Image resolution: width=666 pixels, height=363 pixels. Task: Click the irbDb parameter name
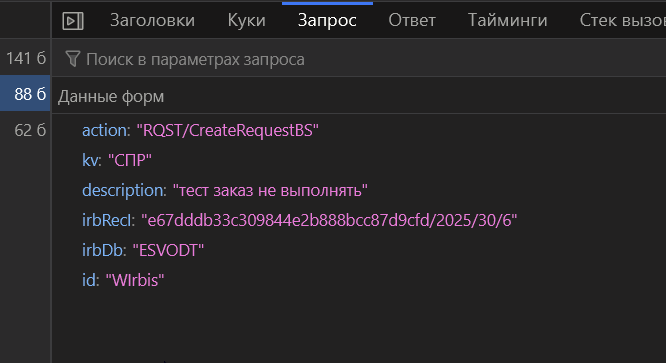tap(103, 250)
